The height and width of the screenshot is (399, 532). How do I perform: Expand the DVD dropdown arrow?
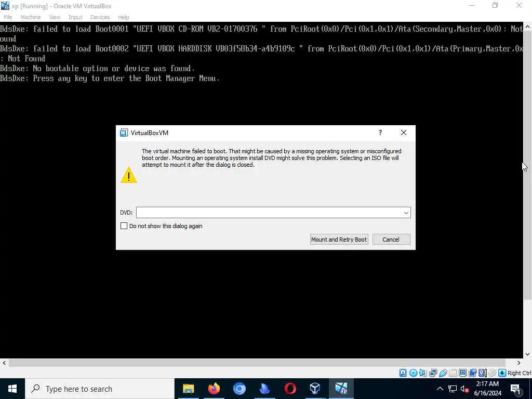(406, 212)
